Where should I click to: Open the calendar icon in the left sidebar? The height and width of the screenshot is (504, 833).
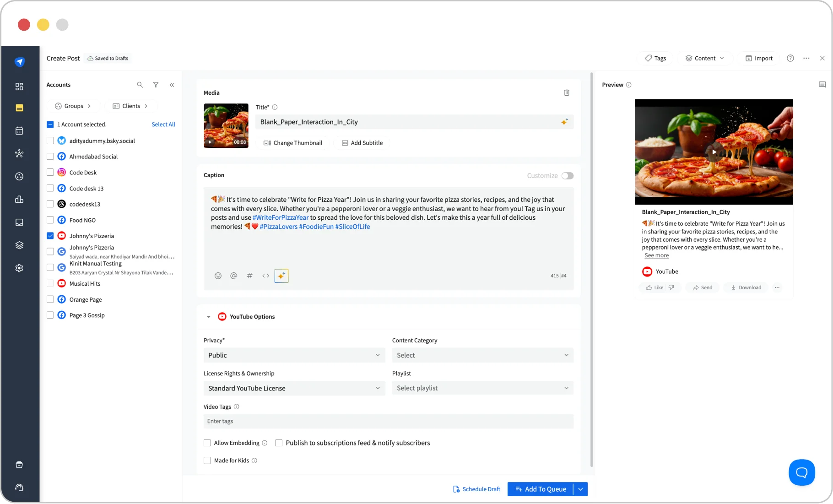coord(19,130)
